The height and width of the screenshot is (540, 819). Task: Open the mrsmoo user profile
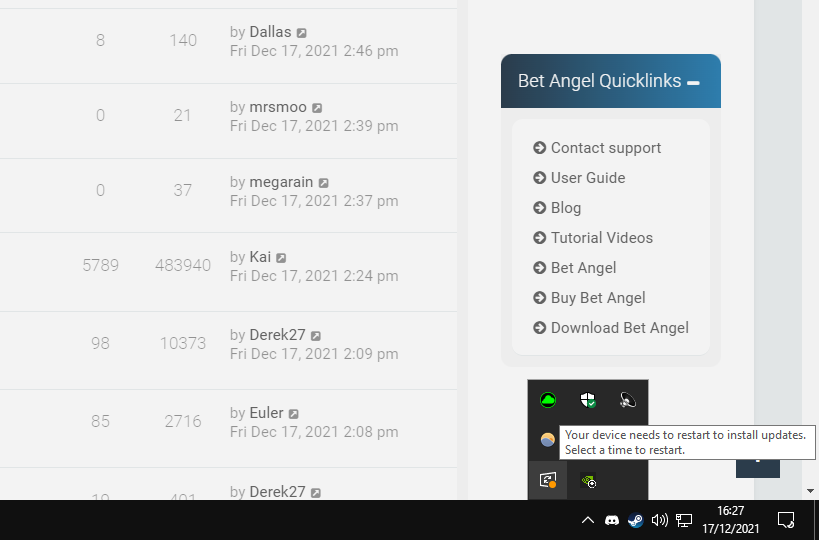[x=278, y=107]
